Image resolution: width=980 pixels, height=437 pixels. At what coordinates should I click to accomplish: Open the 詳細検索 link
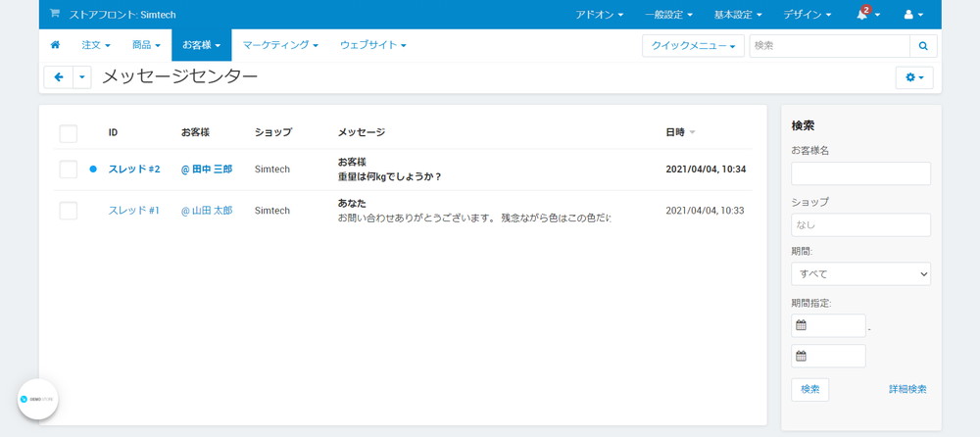coord(907,390)
